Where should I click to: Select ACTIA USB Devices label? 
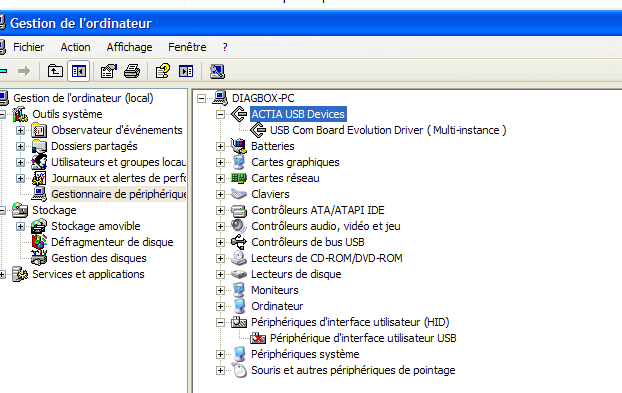pyautogui.click(x=298, y=114)
